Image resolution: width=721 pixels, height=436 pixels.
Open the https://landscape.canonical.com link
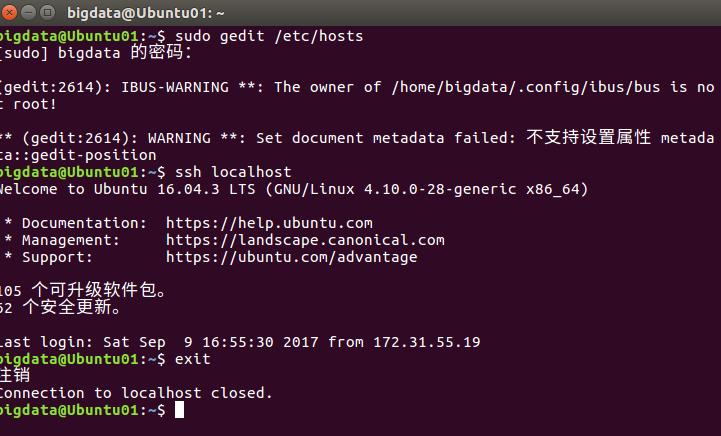tap(305, 240)
